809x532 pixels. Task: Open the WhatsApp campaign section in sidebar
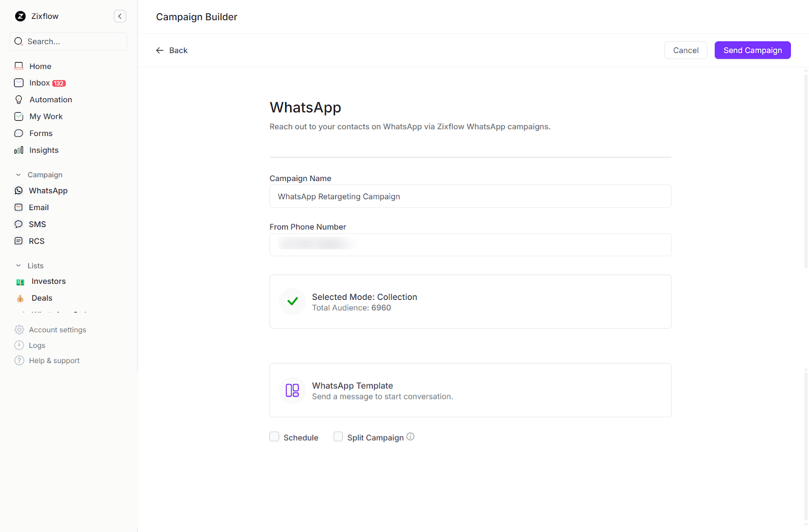(x=48, y=191)
